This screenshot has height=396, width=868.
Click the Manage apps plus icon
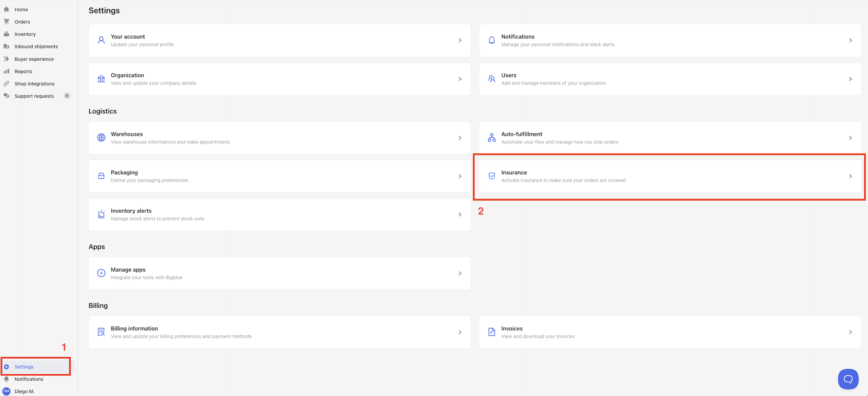point(101,273)
